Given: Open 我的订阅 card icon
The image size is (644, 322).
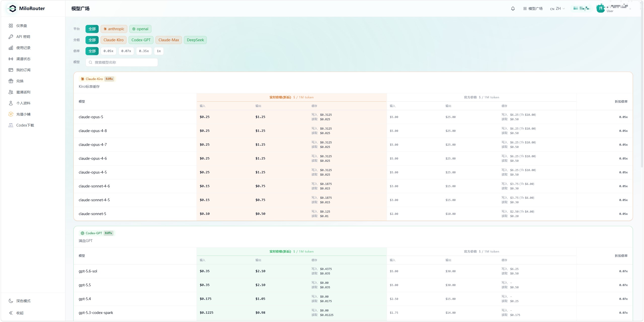Looking at the screenshot, I should [x=11, y=70].
